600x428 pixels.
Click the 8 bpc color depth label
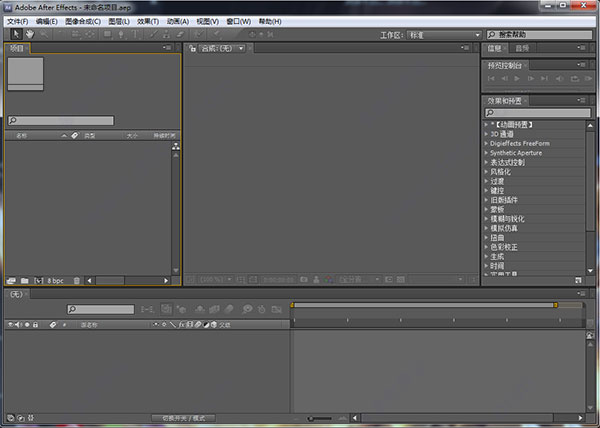tap(55, 281)
